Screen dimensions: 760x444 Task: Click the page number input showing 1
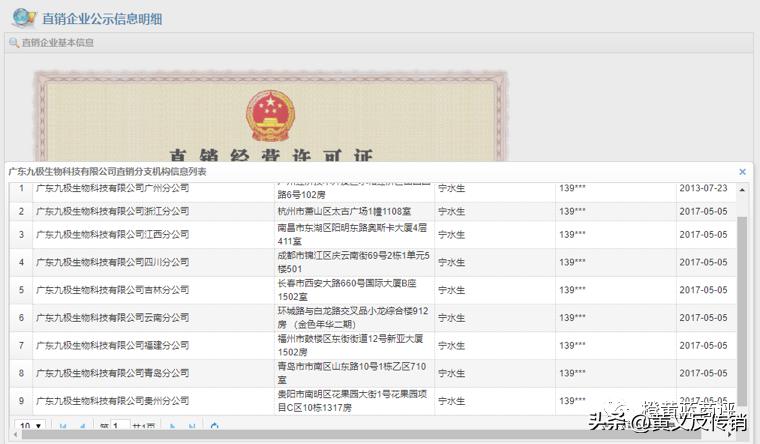[x=120, y=426]
